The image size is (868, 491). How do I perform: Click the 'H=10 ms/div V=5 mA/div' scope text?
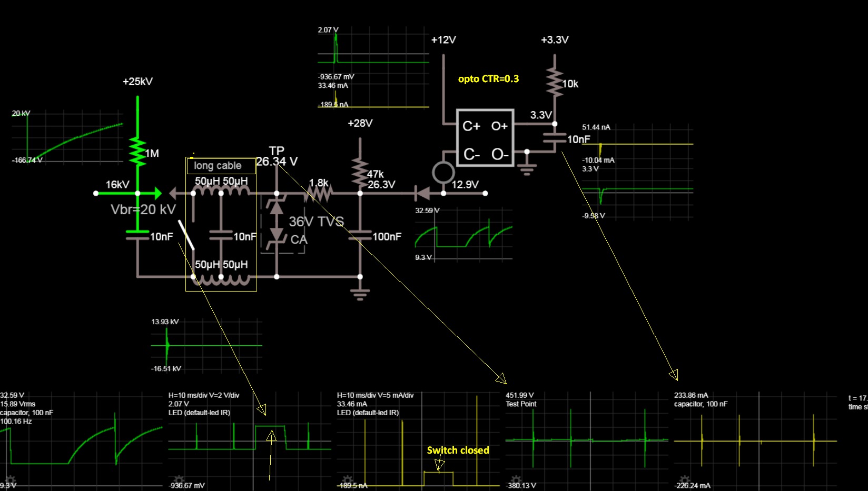click(375, 395)
